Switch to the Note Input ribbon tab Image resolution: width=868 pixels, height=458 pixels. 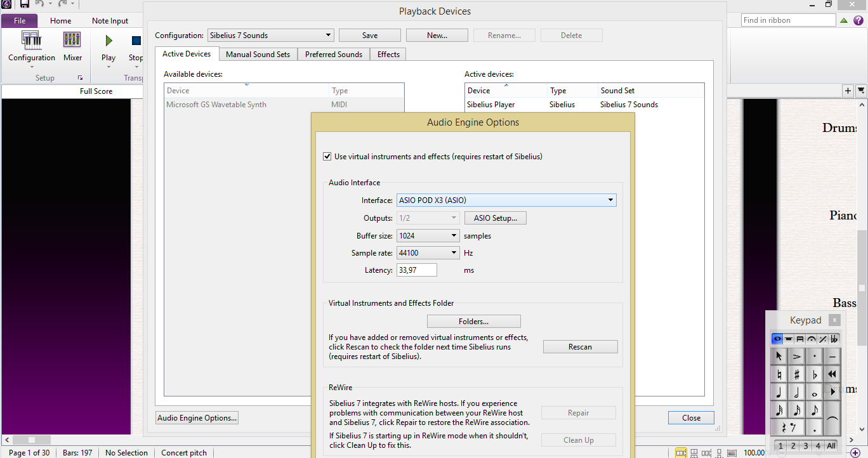110,20
